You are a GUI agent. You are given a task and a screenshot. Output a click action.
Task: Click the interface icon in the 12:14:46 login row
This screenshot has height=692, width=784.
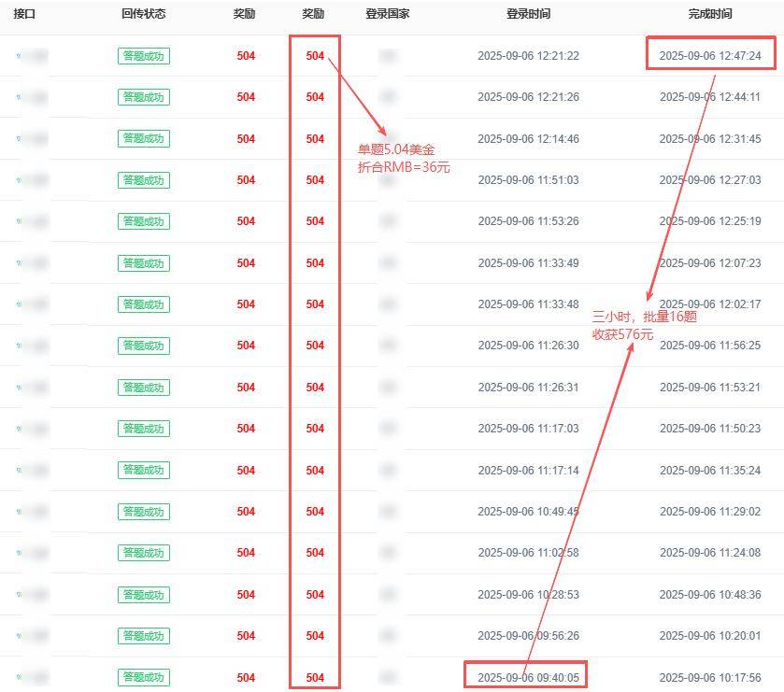click(x=19, y=139)
